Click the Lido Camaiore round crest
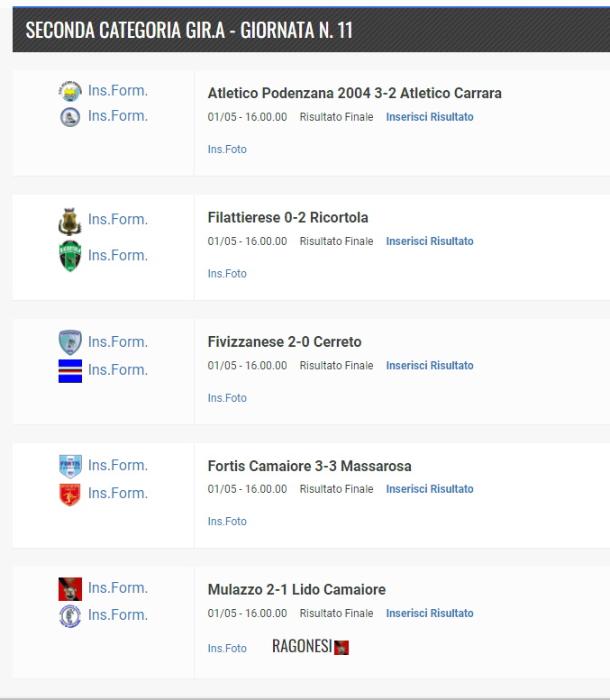The width and height of the screenshot is (610, 700). (x=70, y=615)
